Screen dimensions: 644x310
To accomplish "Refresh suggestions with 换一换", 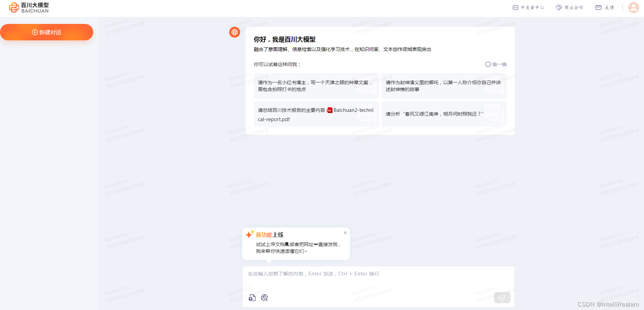I will tap(496, 64).
